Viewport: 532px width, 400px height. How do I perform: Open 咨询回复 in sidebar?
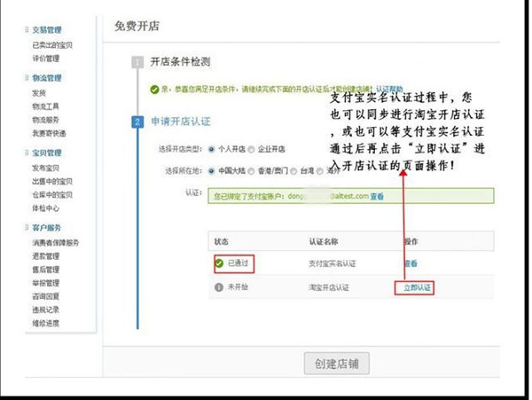click(x=46, y=296)
